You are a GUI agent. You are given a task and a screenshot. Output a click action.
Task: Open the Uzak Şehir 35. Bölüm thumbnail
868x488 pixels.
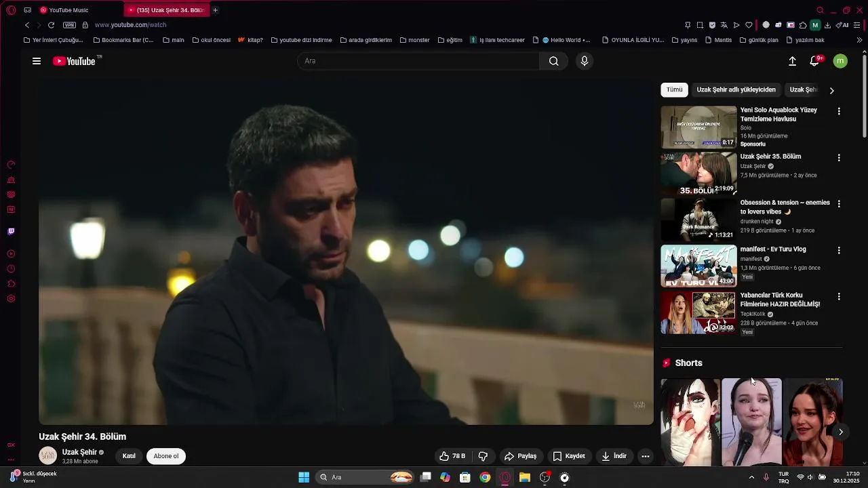[698, 174]
